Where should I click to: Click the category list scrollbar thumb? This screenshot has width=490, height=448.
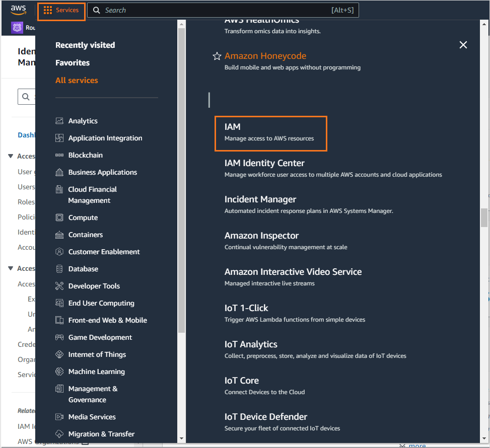coord(182,180)
